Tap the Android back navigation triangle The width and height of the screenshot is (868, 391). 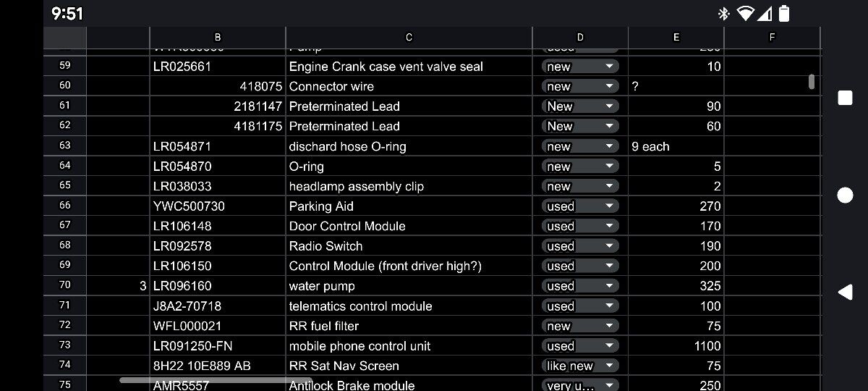[845, 292]
